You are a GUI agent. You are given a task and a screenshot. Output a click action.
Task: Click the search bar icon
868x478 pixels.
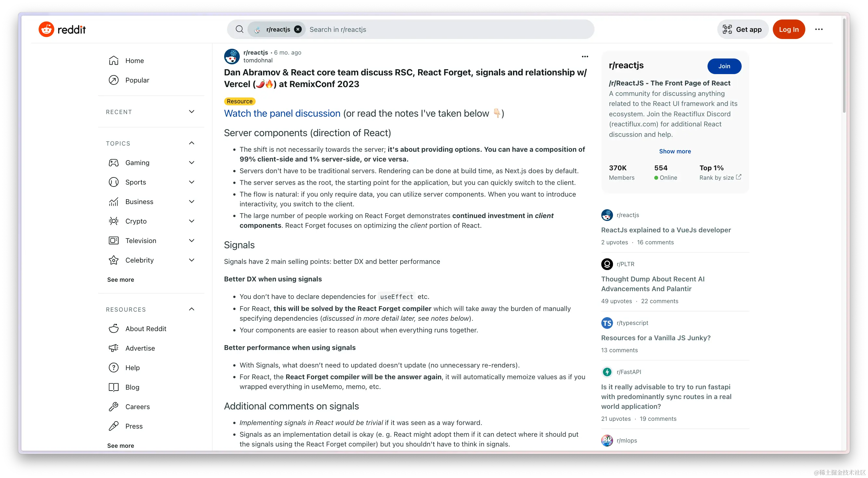(x=239, y=29)
